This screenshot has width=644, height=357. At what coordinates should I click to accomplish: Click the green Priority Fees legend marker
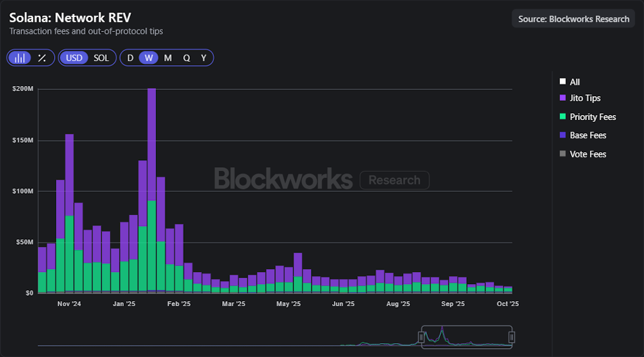pos(562,117)
